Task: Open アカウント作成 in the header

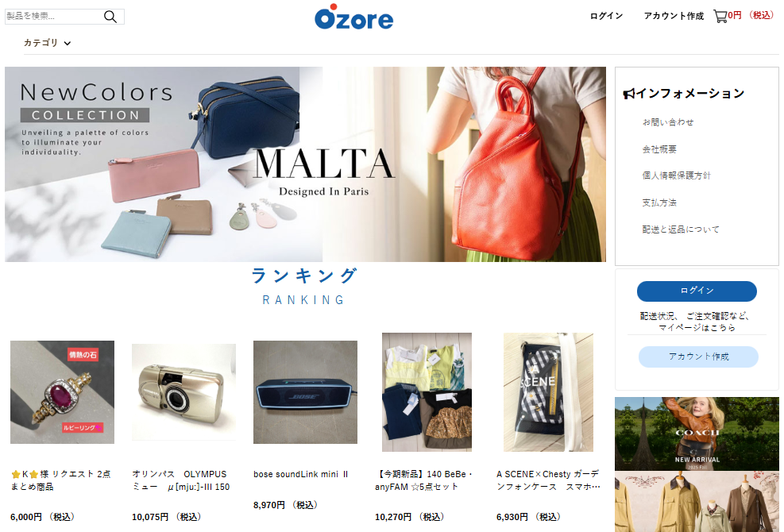Action: [674, 16]
